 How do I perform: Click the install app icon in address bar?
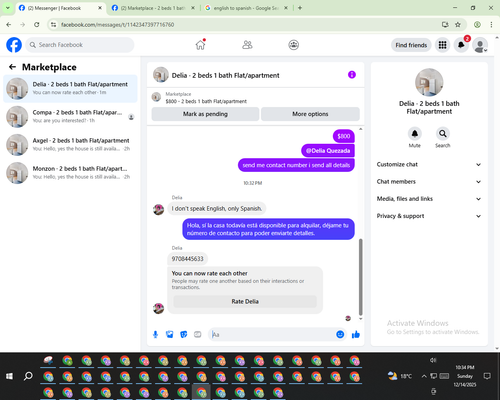(x=445, y=24)
